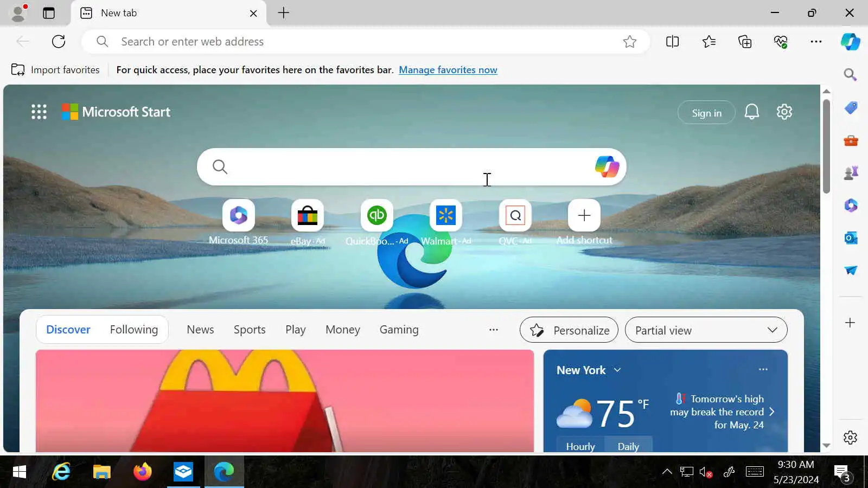Open Settings and more ellipsis menu
The image size is (868, 488).
[x=816, y=42]
